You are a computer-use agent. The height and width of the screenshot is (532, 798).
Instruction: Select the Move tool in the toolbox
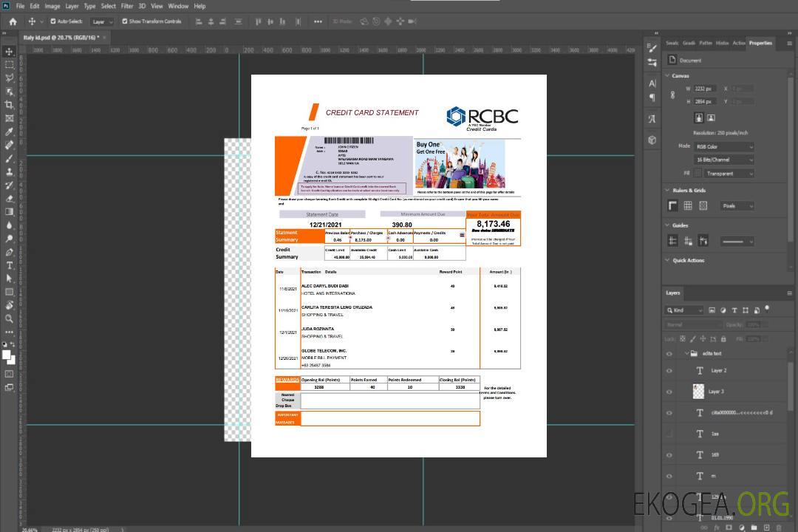tap(9, 52)
